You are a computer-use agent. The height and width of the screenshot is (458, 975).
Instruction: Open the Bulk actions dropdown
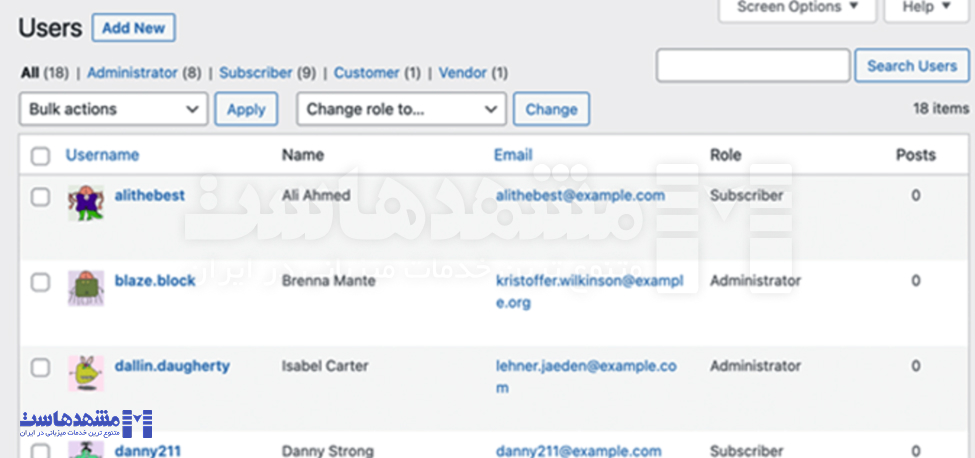[x=113, y=109]
